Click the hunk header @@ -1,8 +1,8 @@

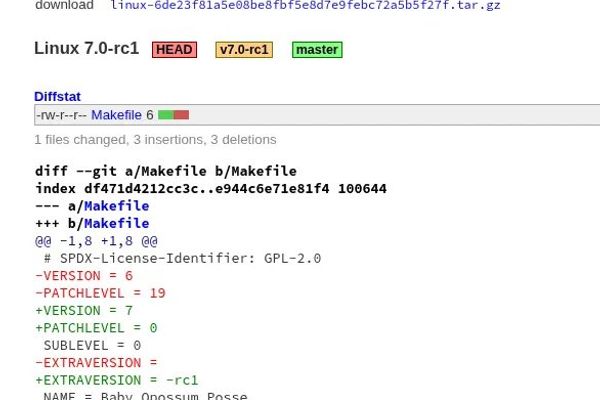coord(96,241)
